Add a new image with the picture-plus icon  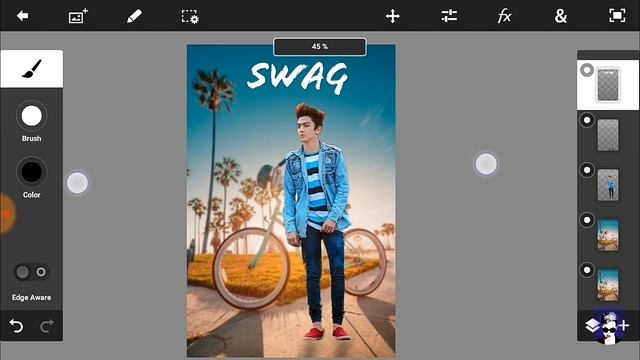(78, 16)
